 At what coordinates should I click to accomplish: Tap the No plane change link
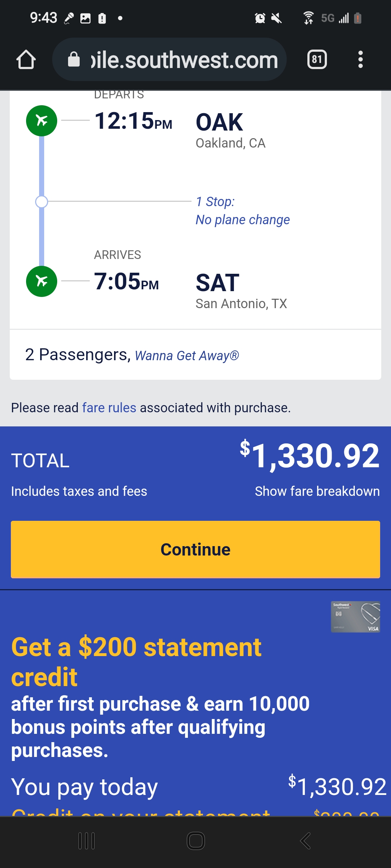pos(243,220)
